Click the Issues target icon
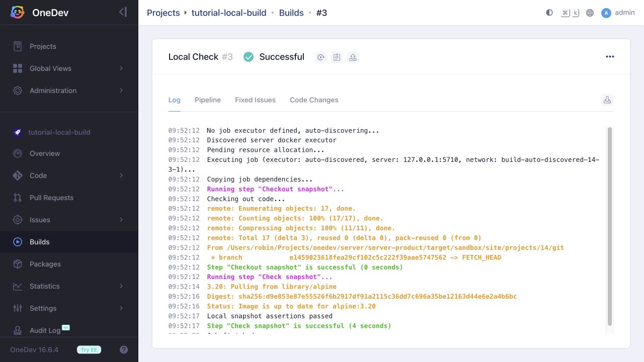This screenshot has width=644, height=362. click(x=18, y=220)
